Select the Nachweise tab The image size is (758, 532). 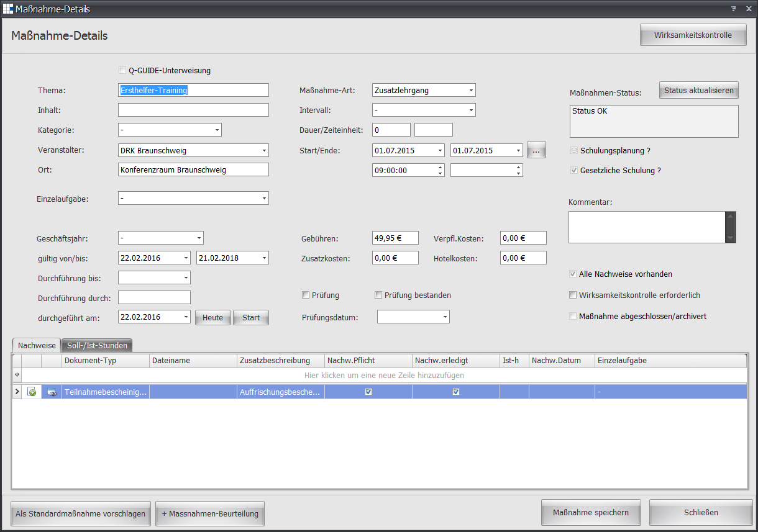click(x=37, y=346)
